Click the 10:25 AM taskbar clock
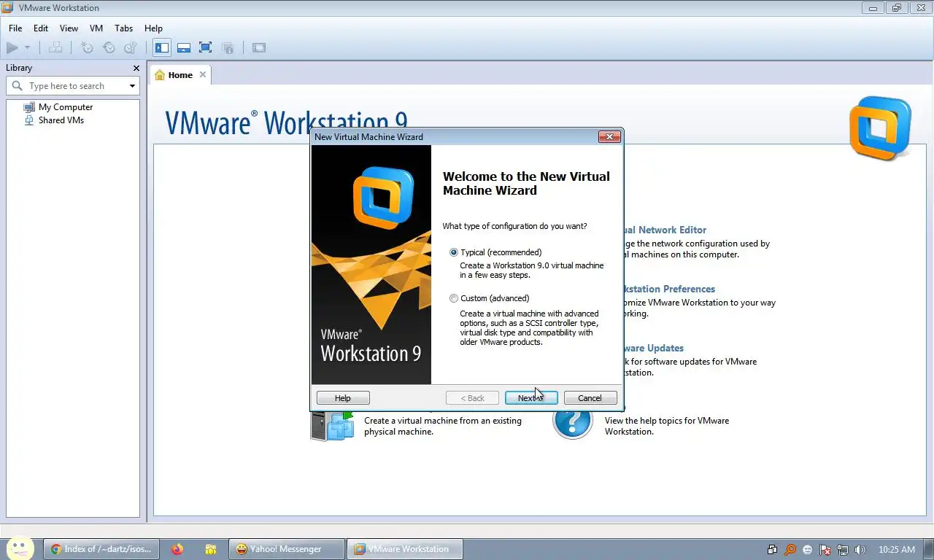The height and width of the screenshot is (560, 934). coord(897,550)
